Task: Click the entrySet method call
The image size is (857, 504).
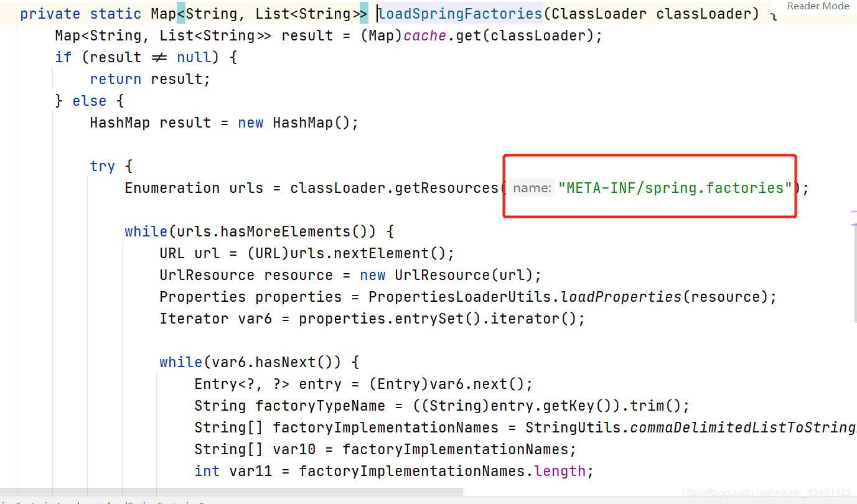Action: tap(429, 319)
